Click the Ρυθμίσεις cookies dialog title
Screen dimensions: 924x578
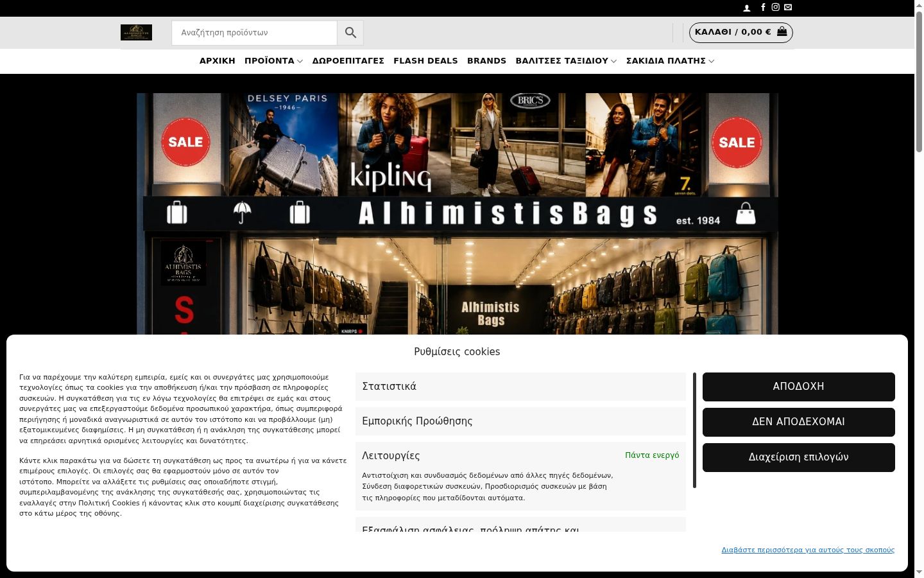pos(457,352)
